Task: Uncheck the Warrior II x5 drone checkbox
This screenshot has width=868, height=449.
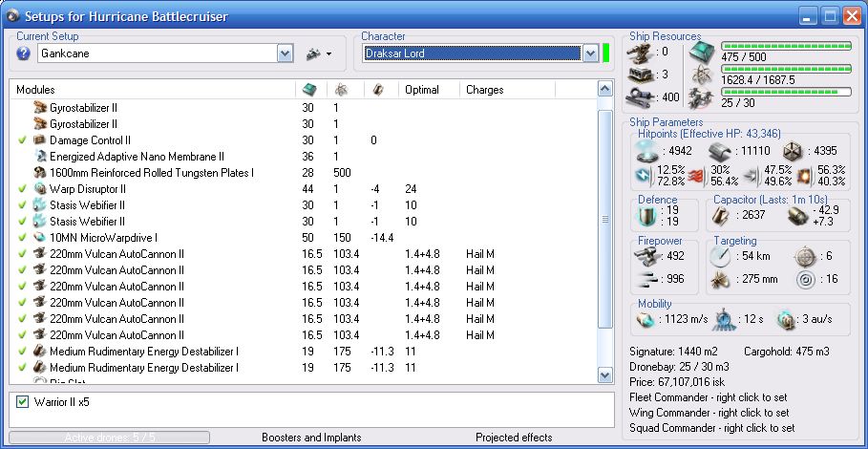Action: (23, 401)
